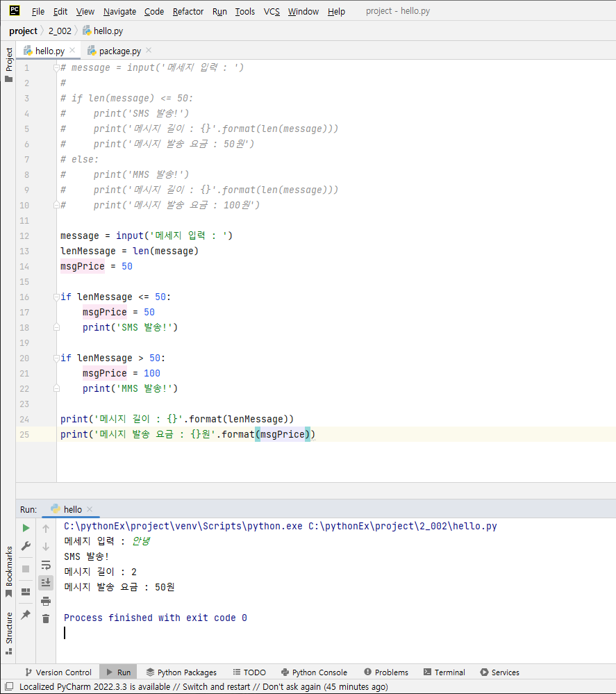The image size is (616, 694).
Task: Open the File menu
Action: coord(38,12)
